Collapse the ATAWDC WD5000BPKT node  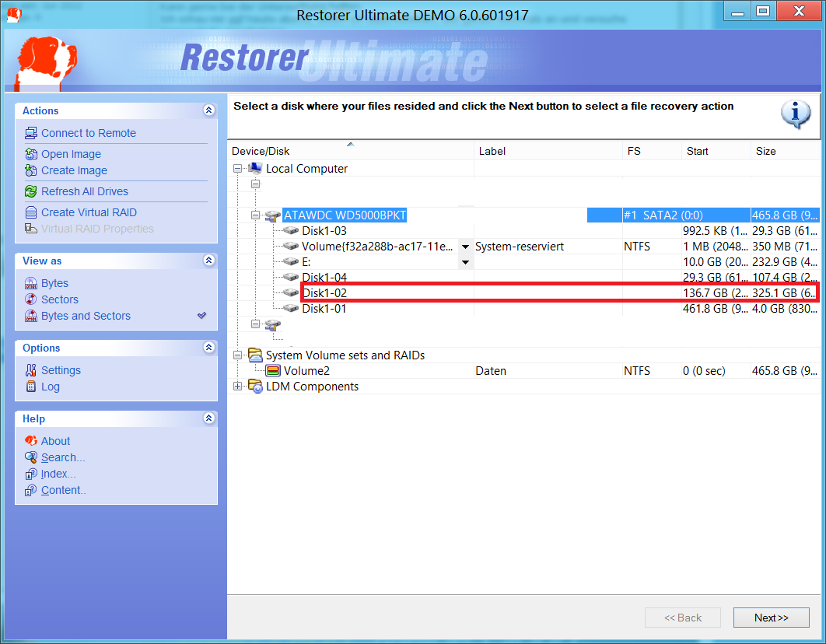(255, 215)
